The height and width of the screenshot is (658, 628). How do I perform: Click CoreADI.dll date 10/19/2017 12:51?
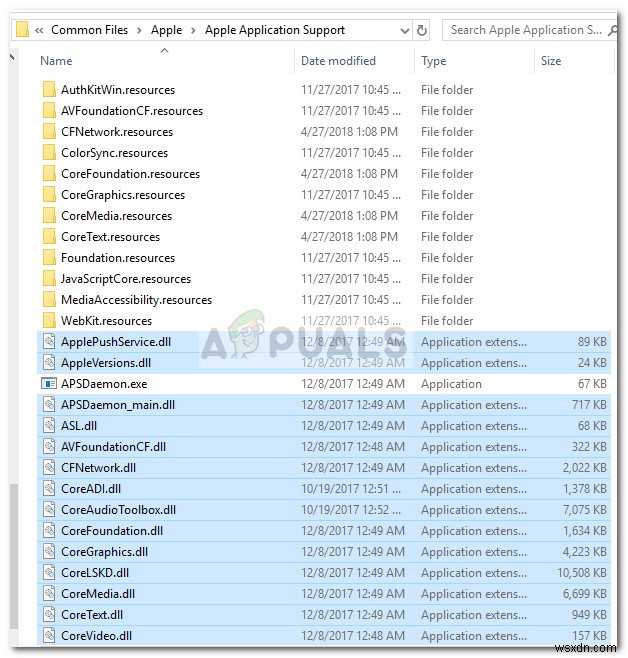click(x=351, y=488)
